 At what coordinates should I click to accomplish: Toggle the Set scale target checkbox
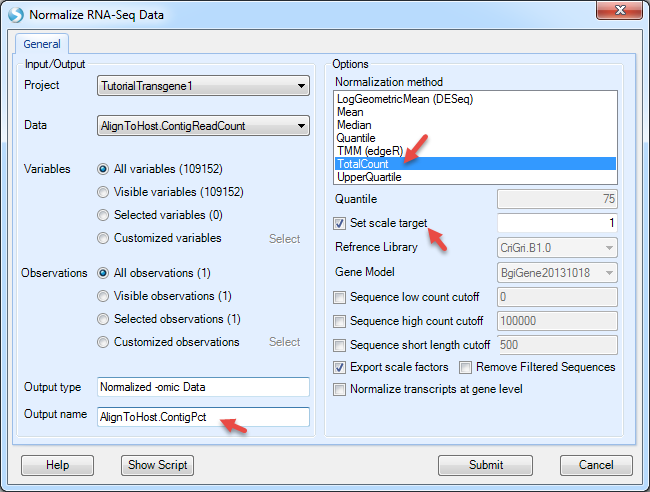pos(339,223)
